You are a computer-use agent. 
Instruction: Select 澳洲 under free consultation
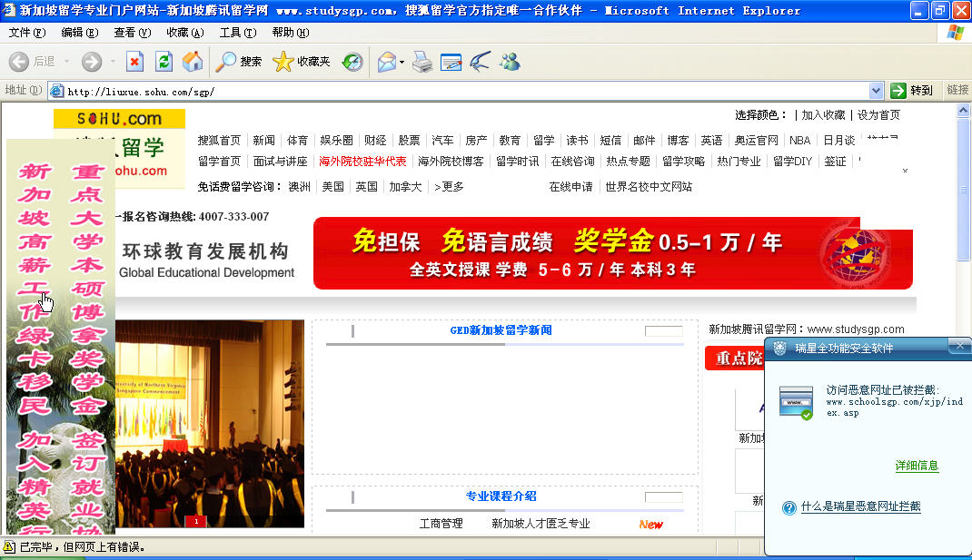point(300,186)
